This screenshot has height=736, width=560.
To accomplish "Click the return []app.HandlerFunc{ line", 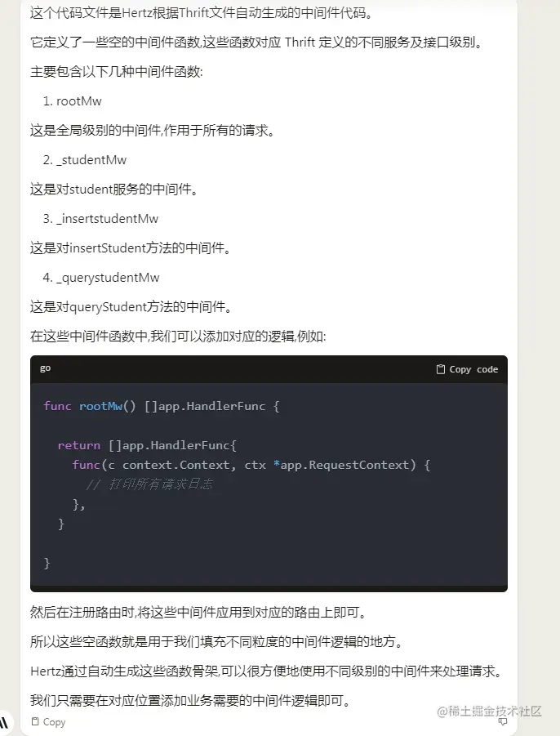I will click(147, 445).
